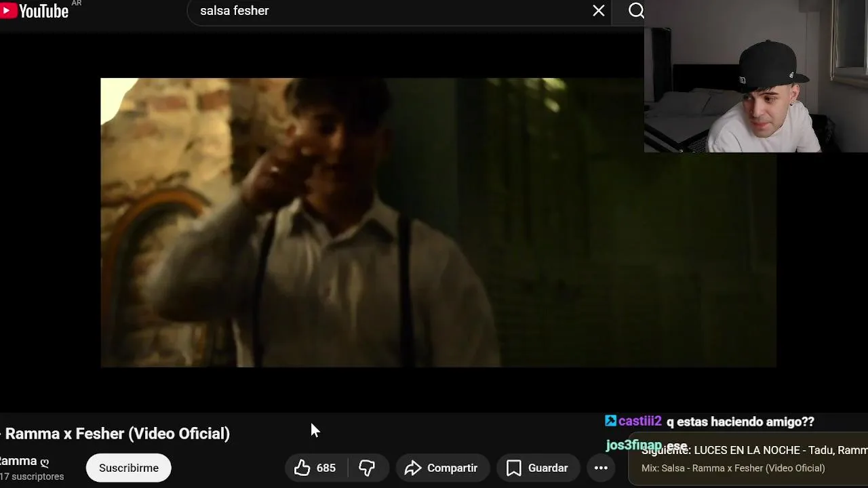The height and width of the screenshot is (488, 868).
Task: Click the castiii2 chat username
Action: pyautogui.click(x=639, y=421)
